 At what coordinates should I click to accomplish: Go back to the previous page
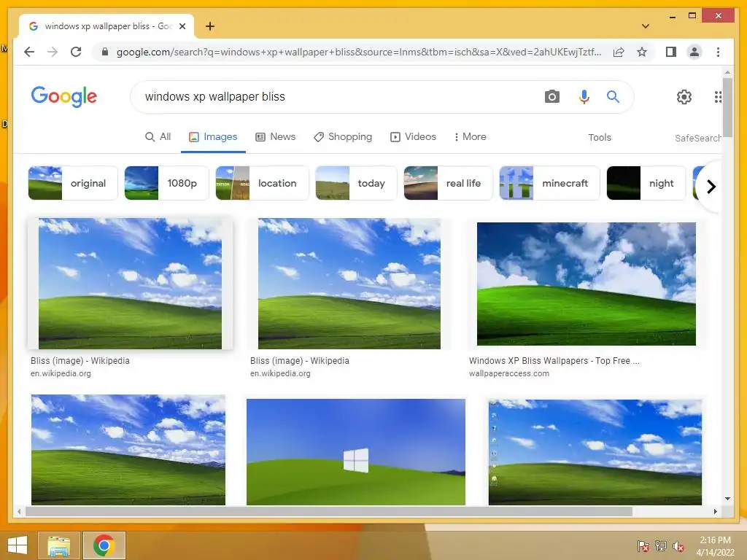[29, 52]
